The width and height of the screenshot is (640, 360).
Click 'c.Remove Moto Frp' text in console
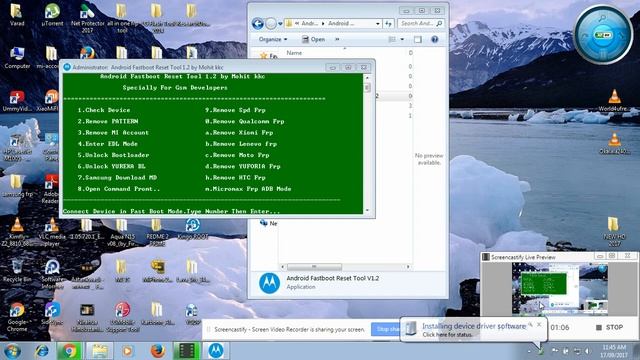237,155
